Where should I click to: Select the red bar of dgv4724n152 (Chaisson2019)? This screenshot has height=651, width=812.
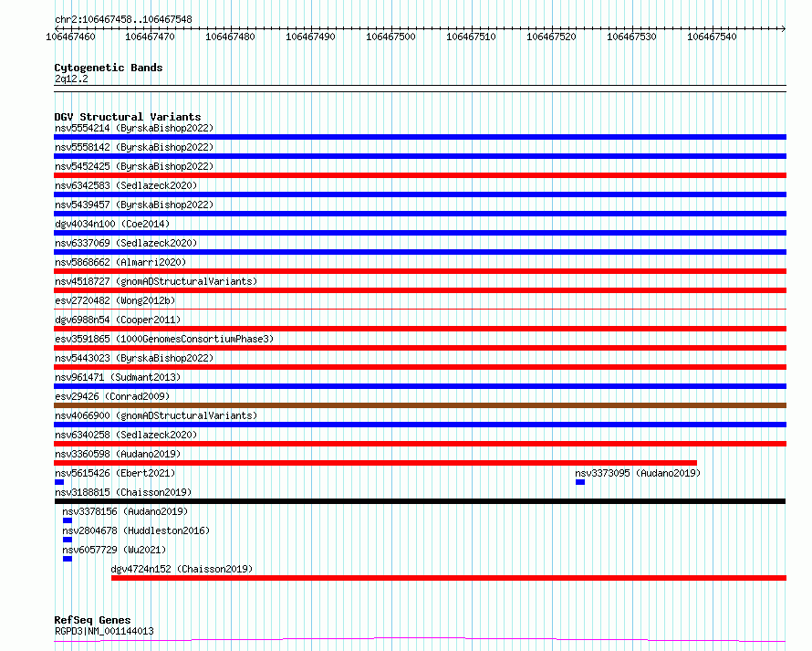(449, 578)
